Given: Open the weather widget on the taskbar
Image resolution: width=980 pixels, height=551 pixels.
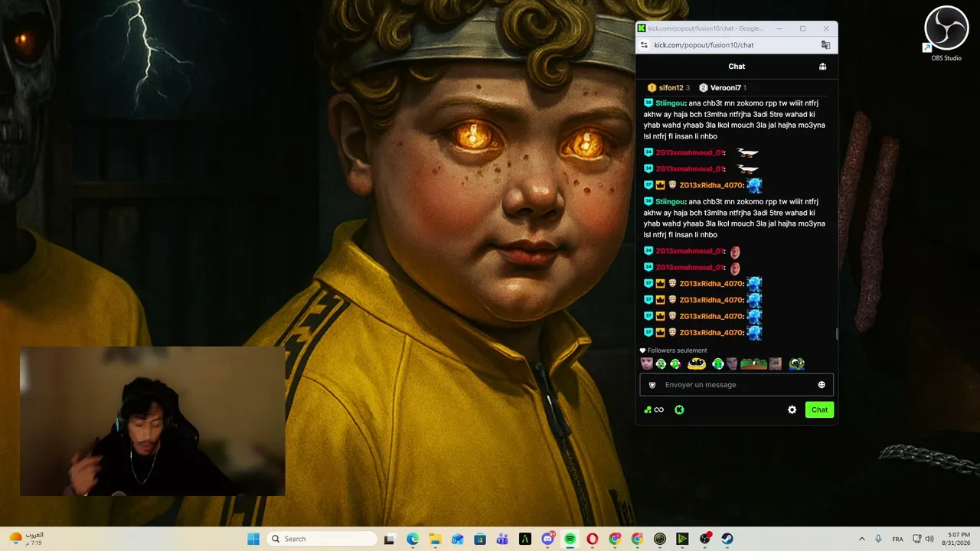Looking at the screenshot, I should click(x=26, y=539).
